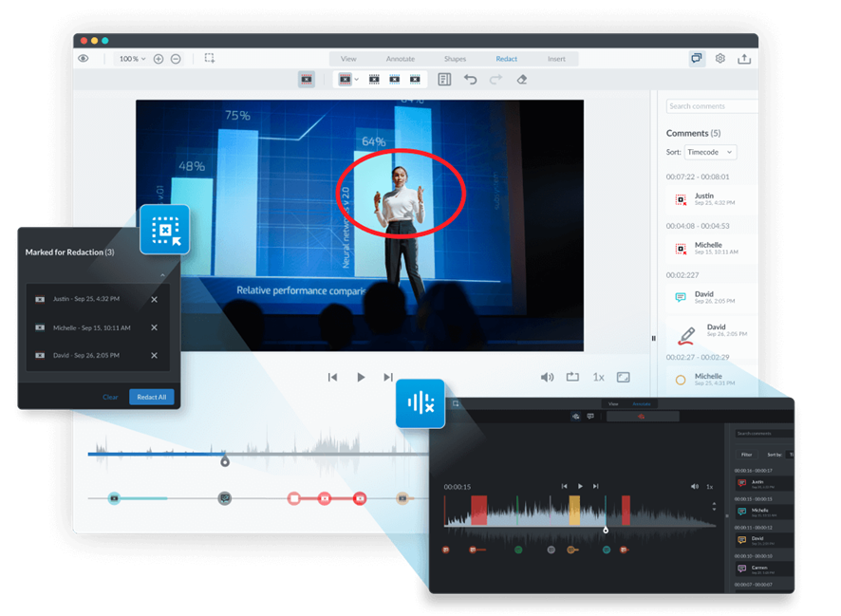The image size is (841, 616).
Task: Play audio in the dark audio window
Action: 580,486
